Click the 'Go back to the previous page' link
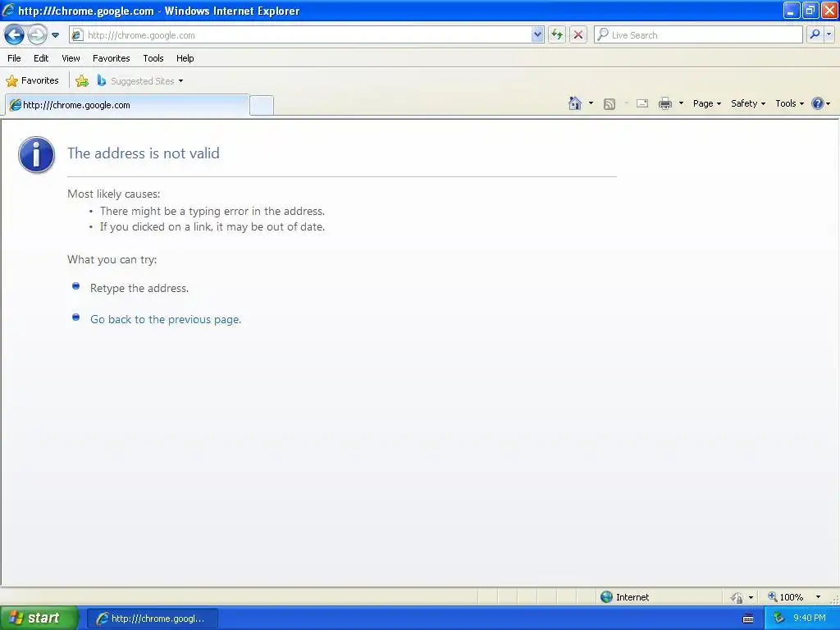Image resolution: width=840 pixels, height=630 pixels. click(166, 319)
